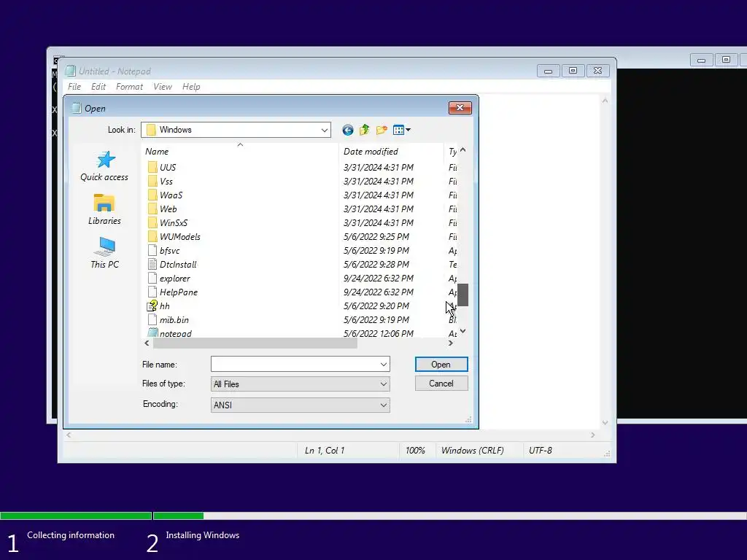
Task: Click file list scroll left arrow
Action: coord(147,343)
